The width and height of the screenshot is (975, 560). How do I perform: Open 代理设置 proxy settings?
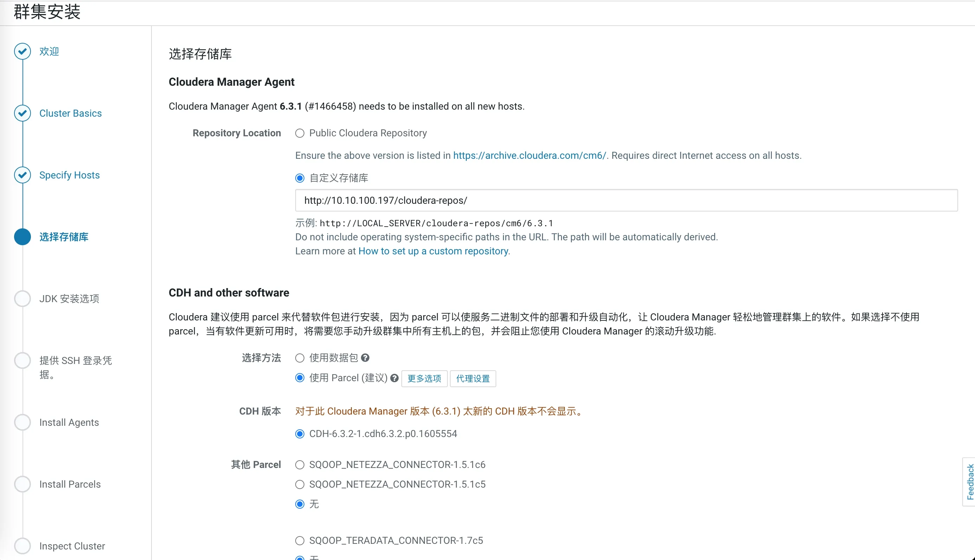click(x=472, y=378)
